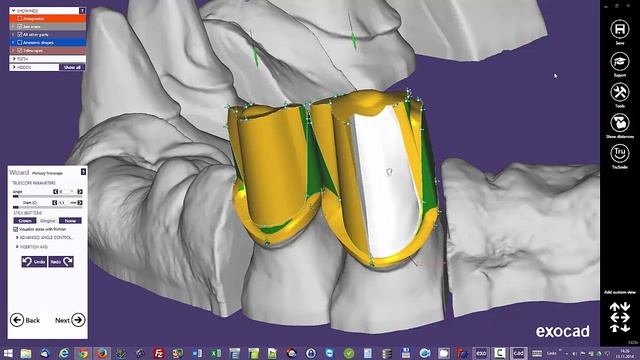Screen dimensions: 640x360
Task: Open Microsoft Word from taskbar
Action: click(x=197, y=353)
